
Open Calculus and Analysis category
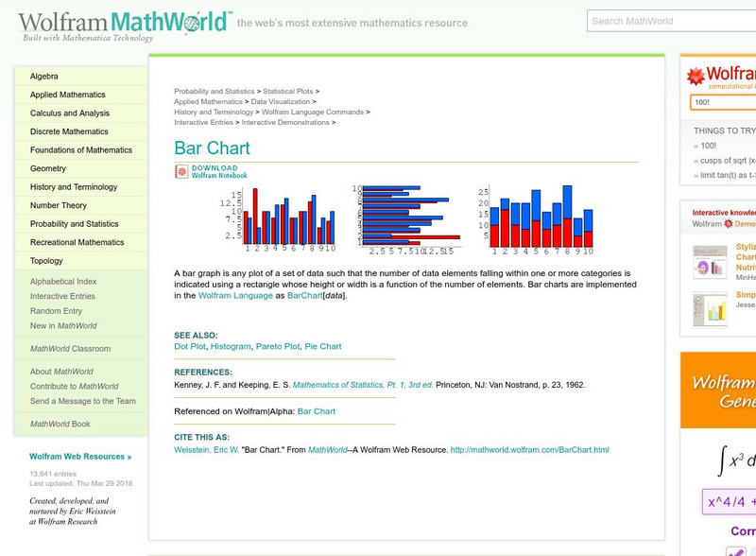[x=69, y=113]
